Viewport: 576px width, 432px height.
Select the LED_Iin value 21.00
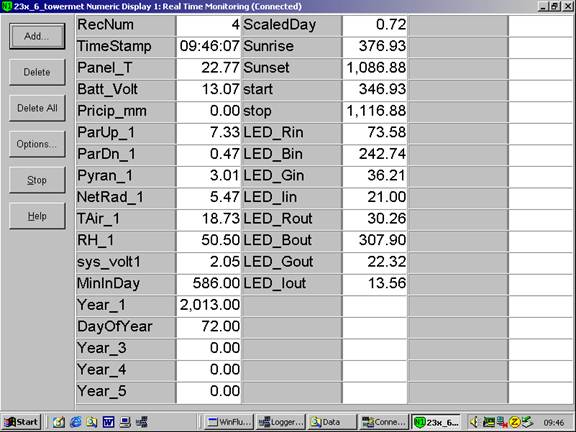375,198
